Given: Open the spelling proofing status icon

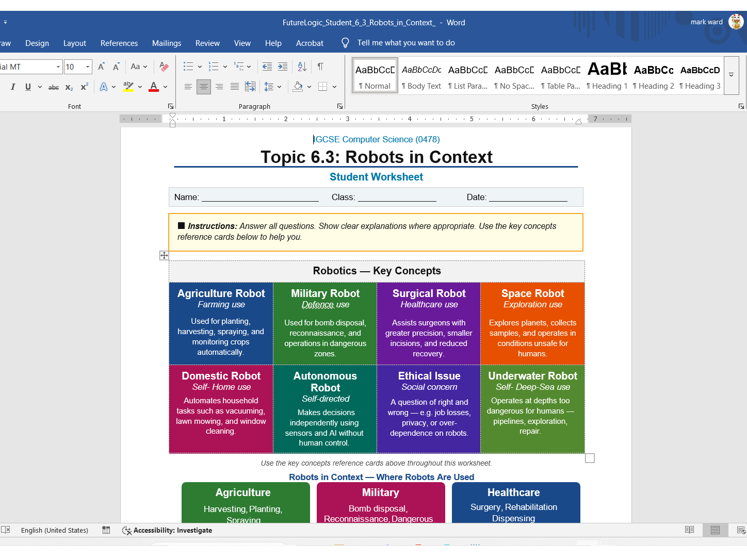Looking at the screenshot, I should [x=6, y=530].
